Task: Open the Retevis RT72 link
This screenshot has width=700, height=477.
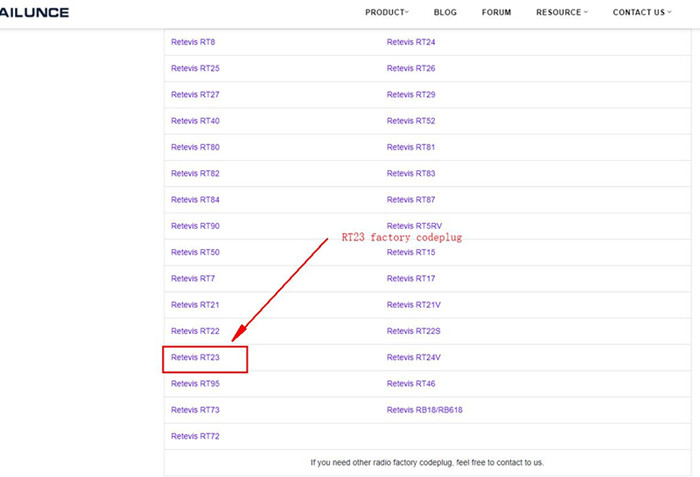Action: (x=195, y=436)
